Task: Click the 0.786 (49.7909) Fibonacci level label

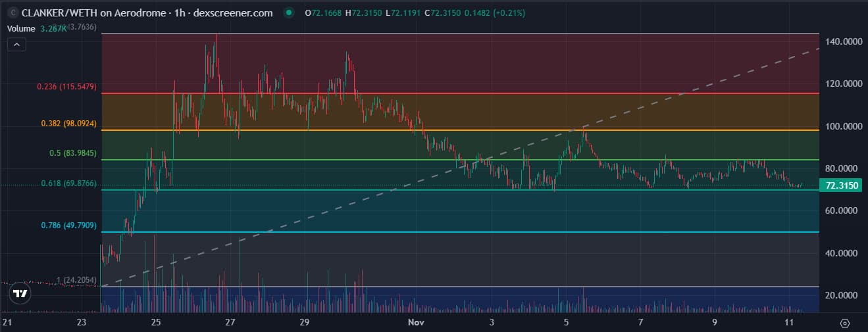Action: click(x=67, y=225)
